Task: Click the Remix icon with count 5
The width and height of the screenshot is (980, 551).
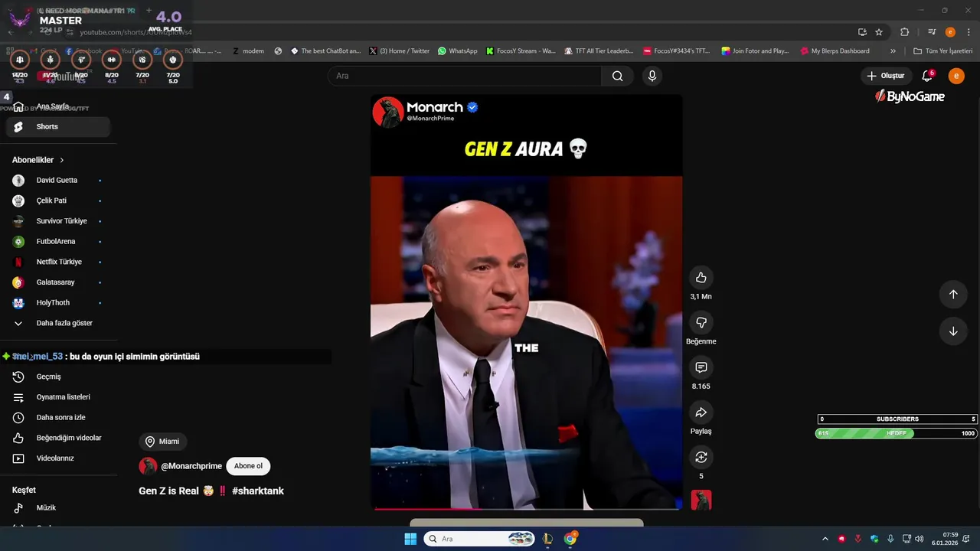Action: 701,457
